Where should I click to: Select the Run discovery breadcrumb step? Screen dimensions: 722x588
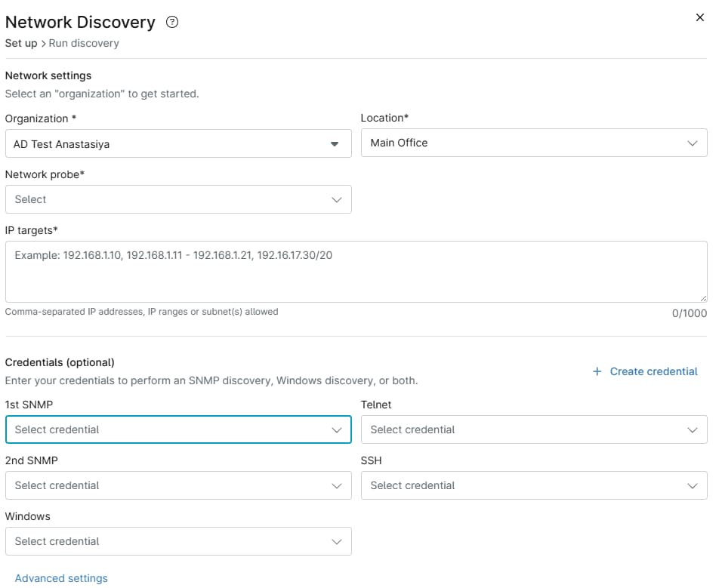(x=83, y=43)
